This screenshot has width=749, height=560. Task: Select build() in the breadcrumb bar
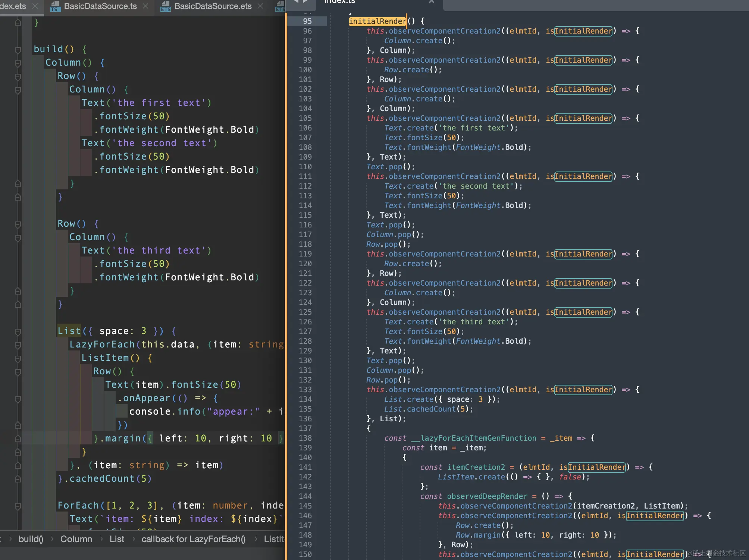tap(31, 539)
